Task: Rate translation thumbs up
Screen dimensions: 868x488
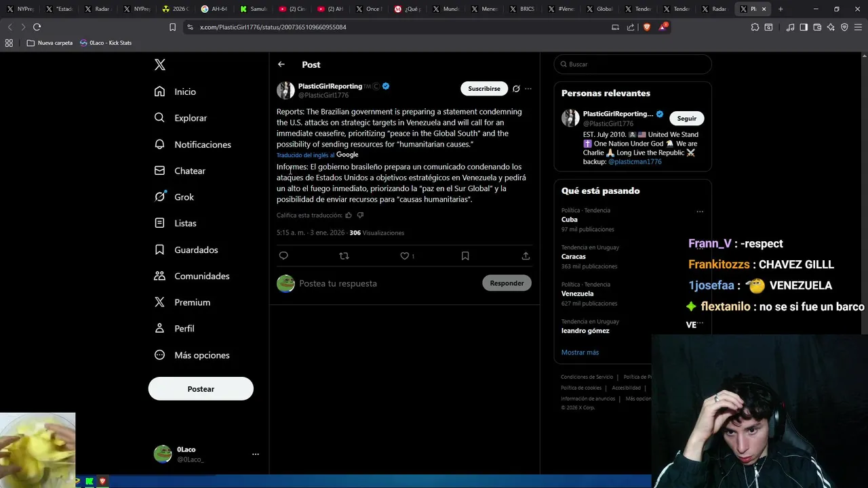Action: click(349, 216)
